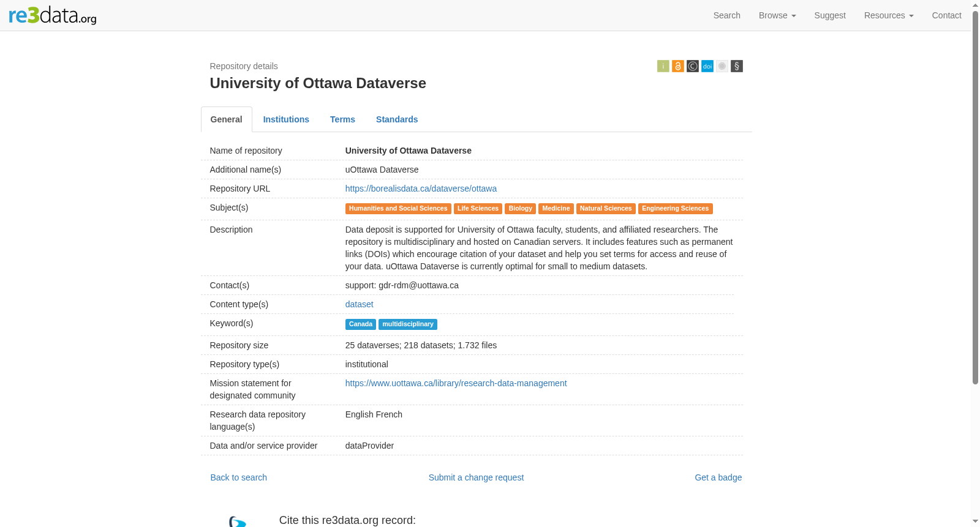Click the Subject(s) row label
This screenshot has height=527, width=980.
coord(229,207)
